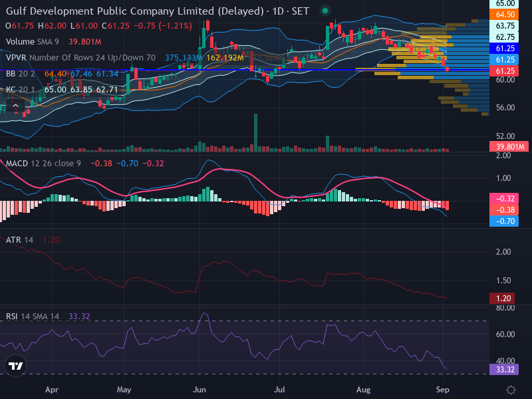
Task: Click the Volume SMA 9 legend
Action: (32, 42)
